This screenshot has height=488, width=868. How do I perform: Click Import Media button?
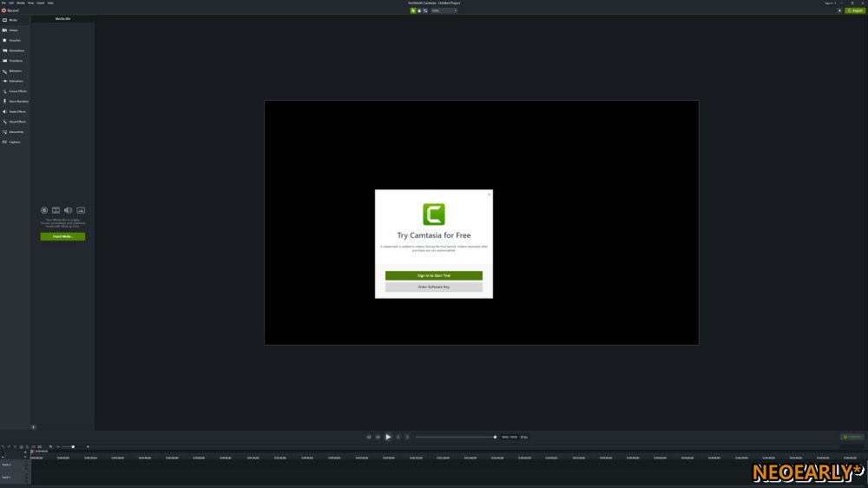pos(62,236)
